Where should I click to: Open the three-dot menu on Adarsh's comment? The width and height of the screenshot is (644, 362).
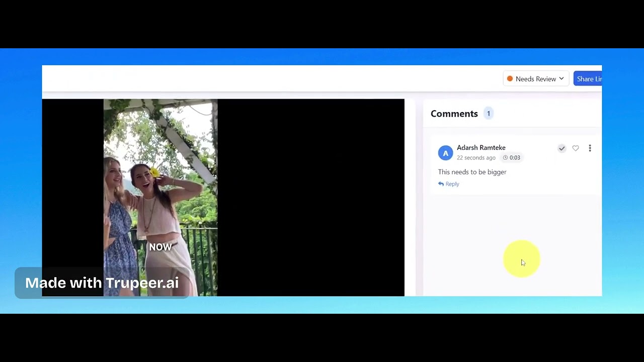click(x=590, y=148)
